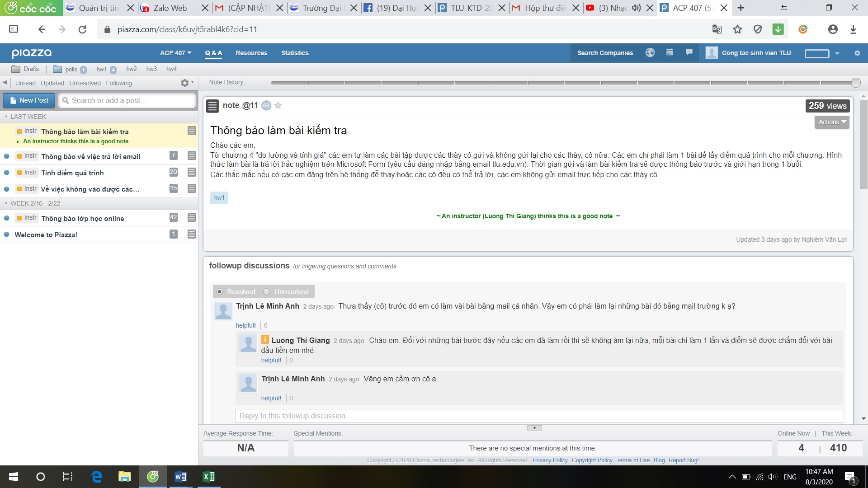The height and width of the screenshot is (488, 868).
Task: Open the Privacy Policy link
Action: [x=550, y=460]
